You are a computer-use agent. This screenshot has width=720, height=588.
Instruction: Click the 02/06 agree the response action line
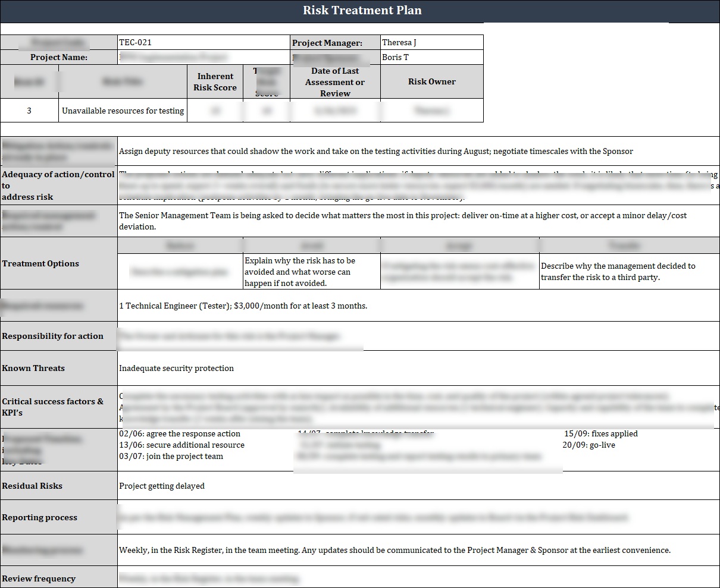pos(180,433)
